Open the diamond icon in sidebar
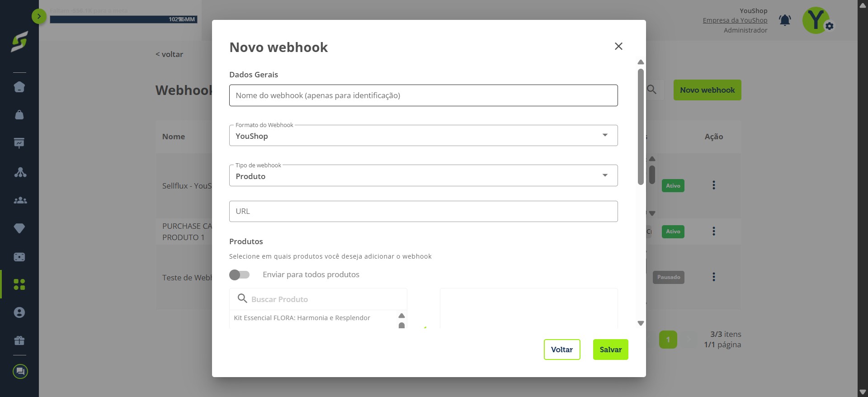 19,228
